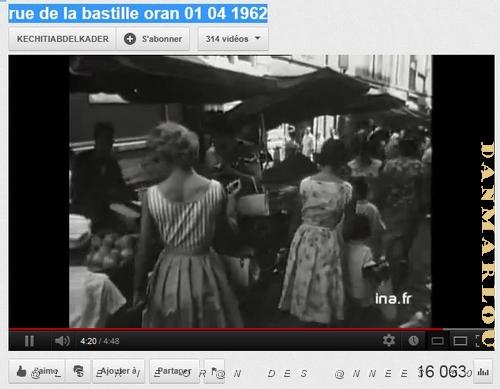Switch to large player size
The height and width of the screenshot is (389, 500).
(460, 341)
